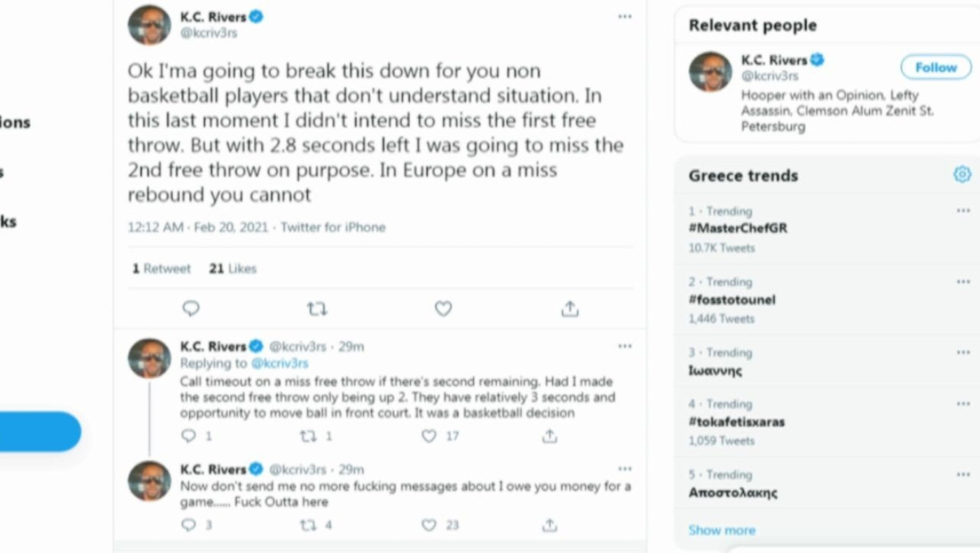
Task: Open K.C. Rivers' profile picture
Action: tap(148, 24)
